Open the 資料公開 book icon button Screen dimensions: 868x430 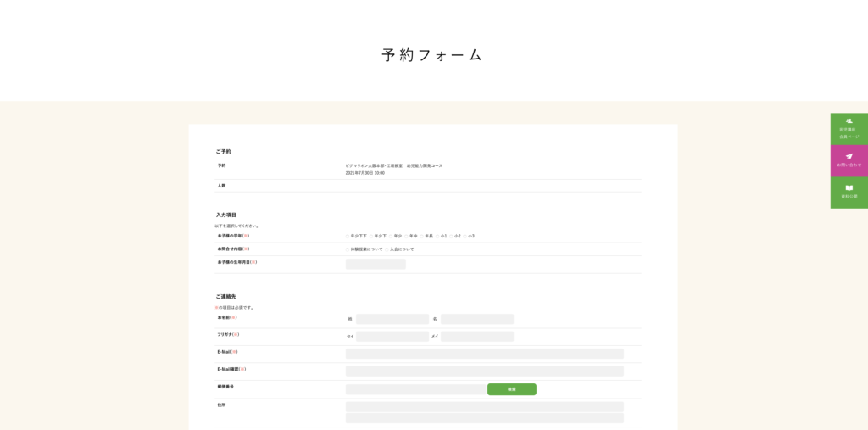(x=849, y=193)
